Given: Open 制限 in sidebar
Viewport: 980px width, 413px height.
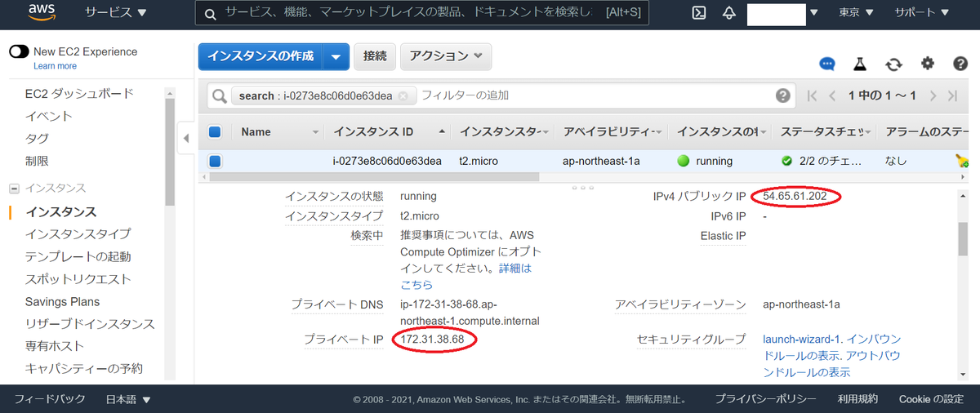Looking at the screenshot, I should coord(37,161).
